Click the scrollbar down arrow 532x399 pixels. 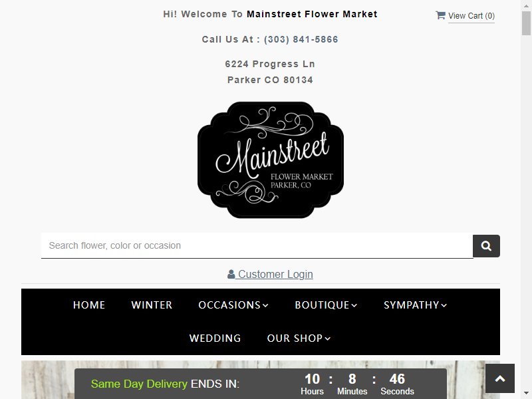(526, 394)
